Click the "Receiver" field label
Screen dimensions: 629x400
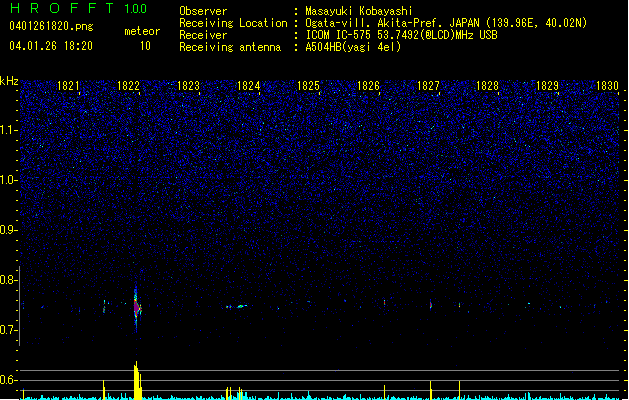(203, 35)
